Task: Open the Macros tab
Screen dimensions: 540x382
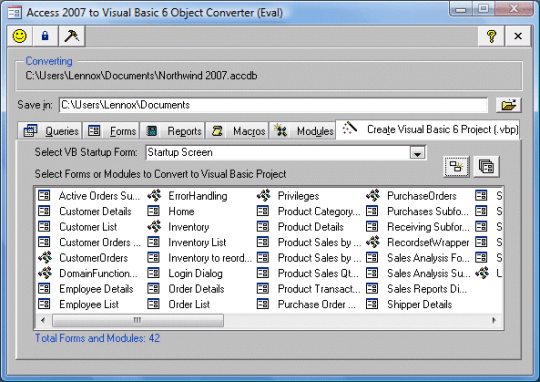Action: click(x=237, y=131)
